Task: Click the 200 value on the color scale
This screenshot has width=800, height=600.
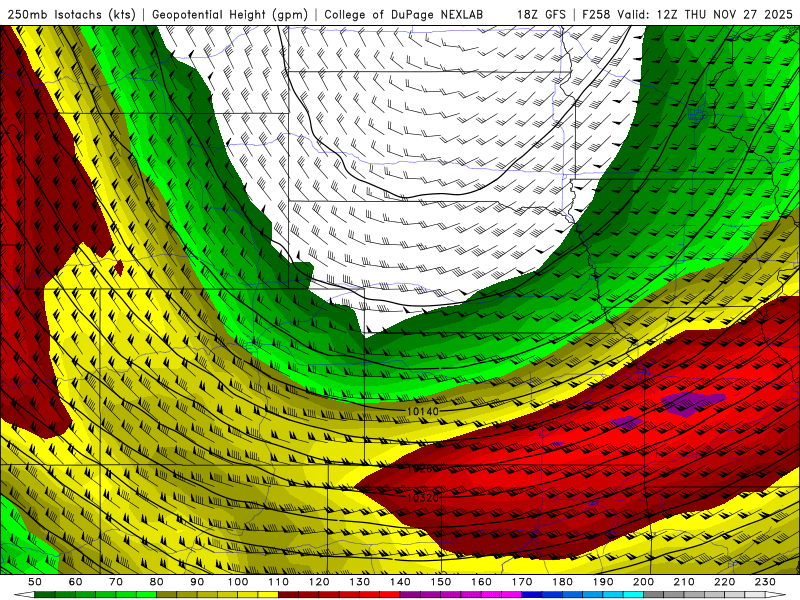Action: [644, 582]
